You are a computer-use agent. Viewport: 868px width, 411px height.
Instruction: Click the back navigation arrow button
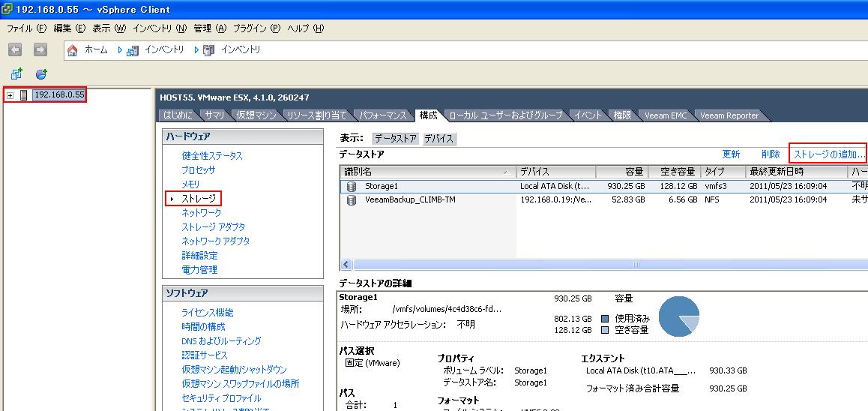[x=15, y=49]
